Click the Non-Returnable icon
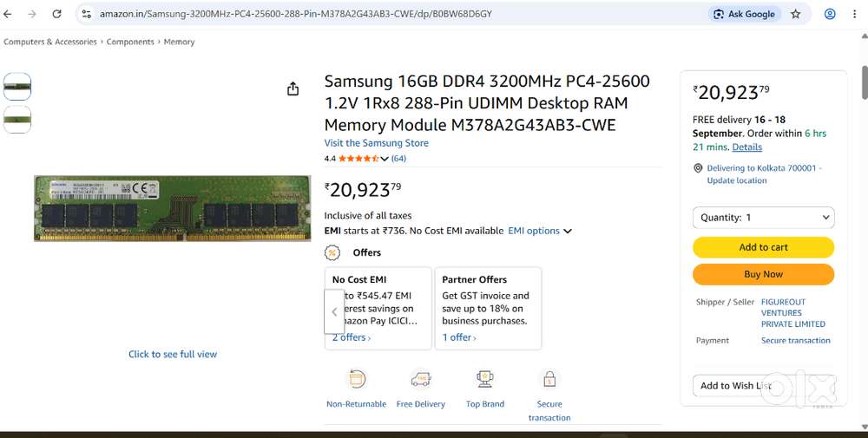This screenshot has width=868, height=438. pos(357,379)
